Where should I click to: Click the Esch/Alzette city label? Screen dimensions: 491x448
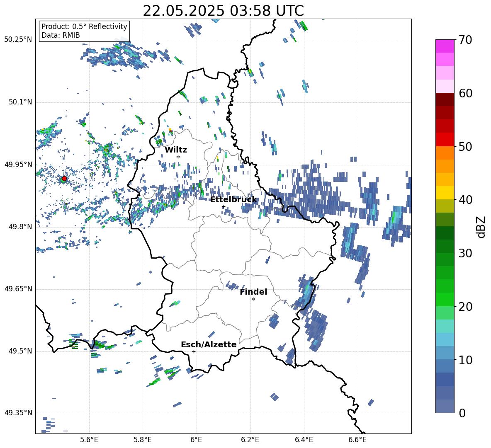209,344
